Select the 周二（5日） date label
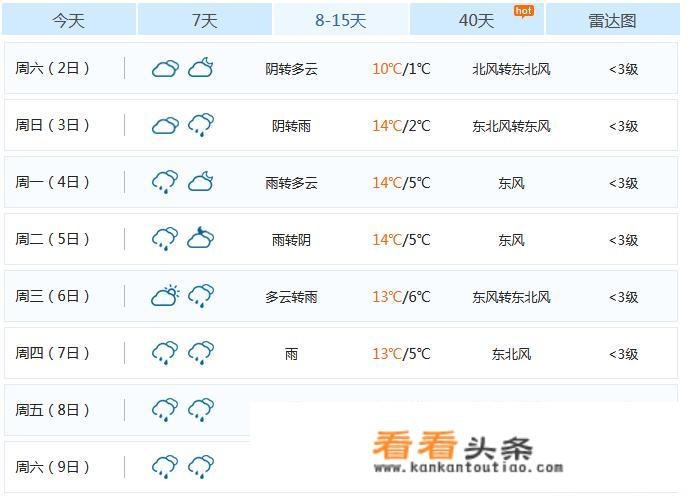Image resolution: width=696 pixels, height=502 pixels. pos(52,239)
